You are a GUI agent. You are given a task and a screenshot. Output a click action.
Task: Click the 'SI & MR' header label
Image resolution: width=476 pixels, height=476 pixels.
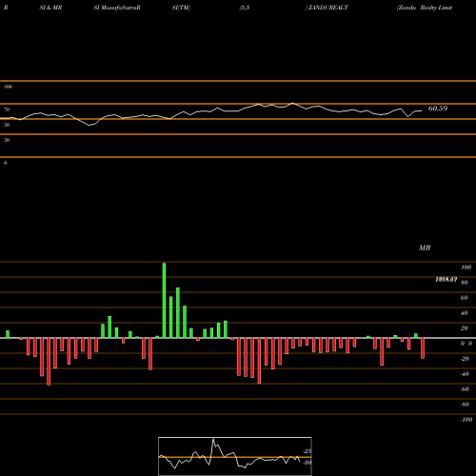(50, 8)
